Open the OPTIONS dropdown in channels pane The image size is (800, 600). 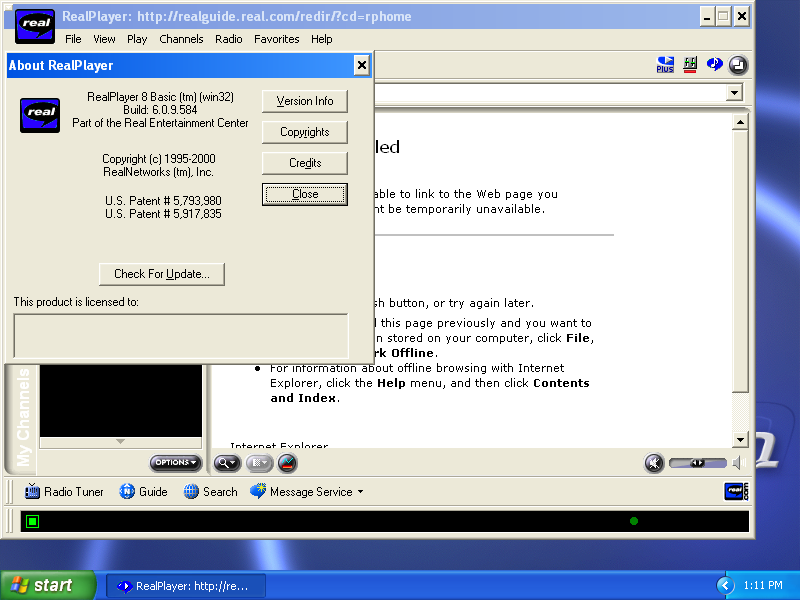click(176, 463)
